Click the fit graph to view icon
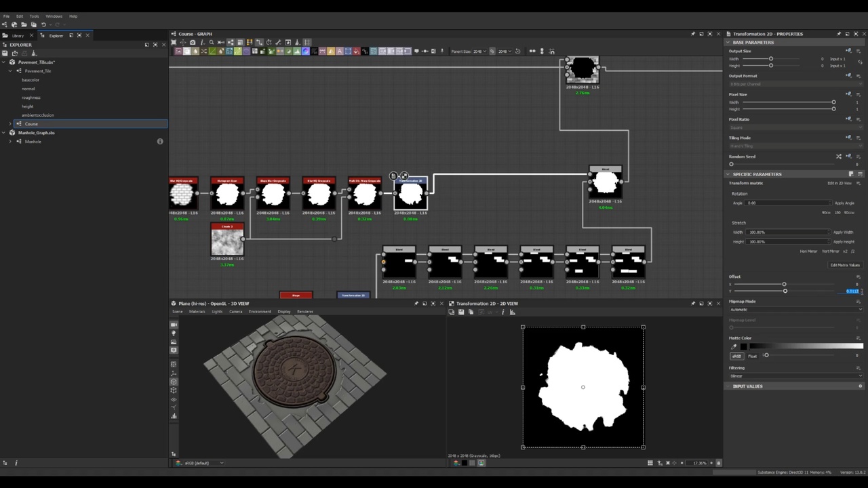 click(x=173, y=42)
